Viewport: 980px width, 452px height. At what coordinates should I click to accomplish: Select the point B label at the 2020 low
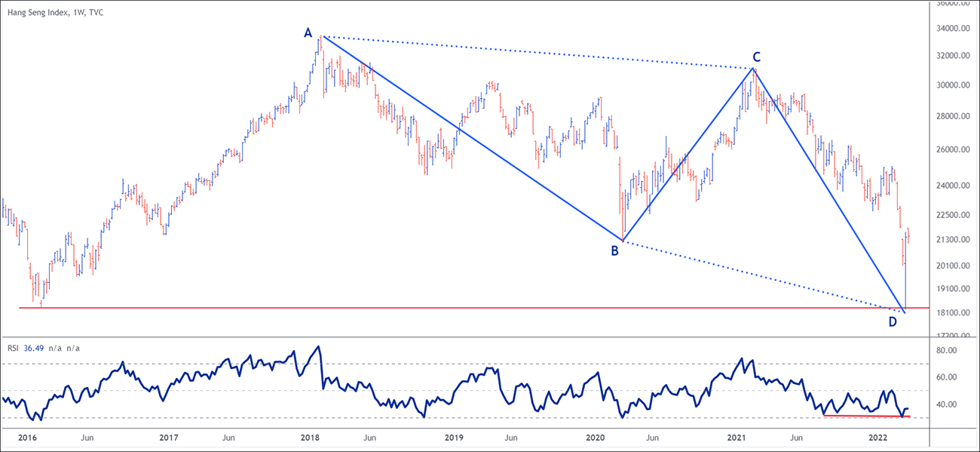point(614,251)
